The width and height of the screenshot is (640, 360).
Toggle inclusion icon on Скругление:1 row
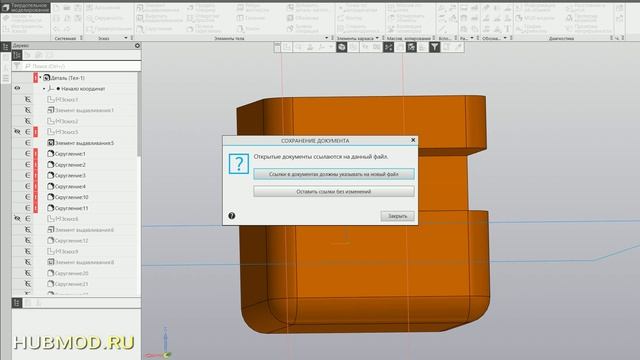point(27,154)
